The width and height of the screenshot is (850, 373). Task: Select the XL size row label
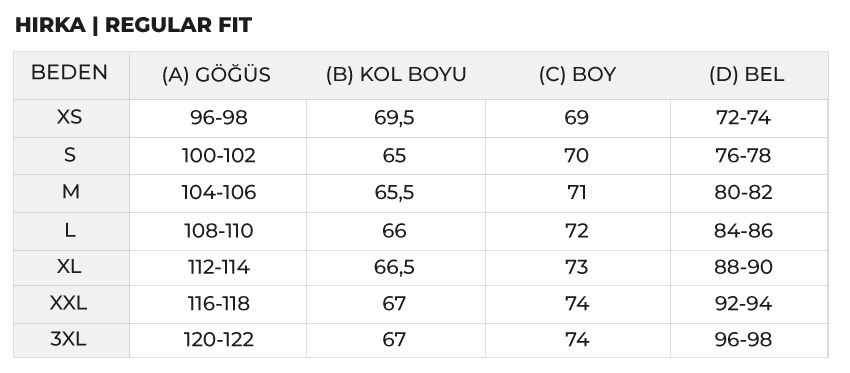[x=69, y=267]
